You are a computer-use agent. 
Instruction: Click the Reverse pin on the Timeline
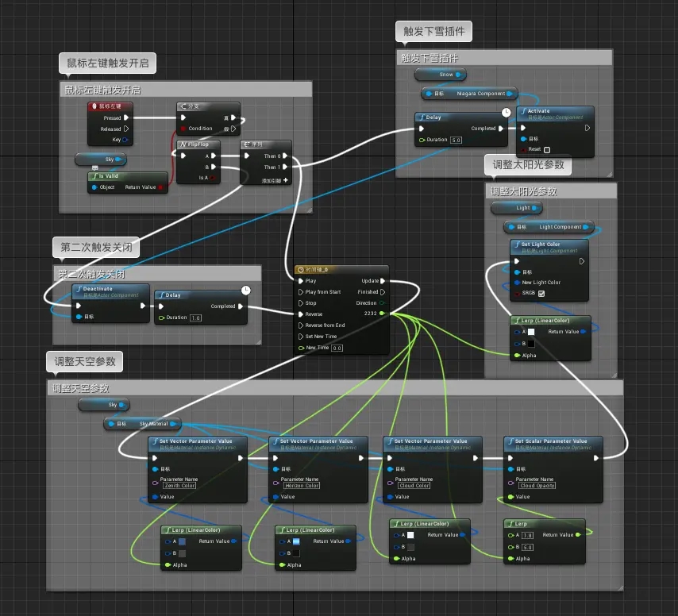click(301, 314)
